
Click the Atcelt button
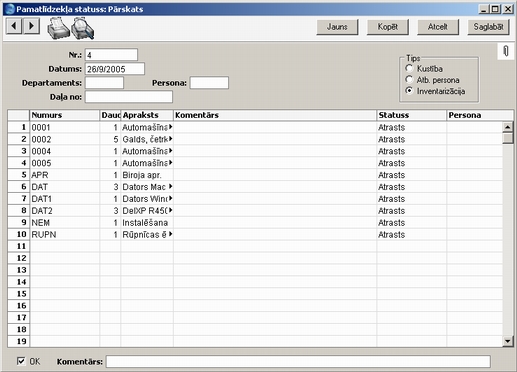tap(438, 27)
